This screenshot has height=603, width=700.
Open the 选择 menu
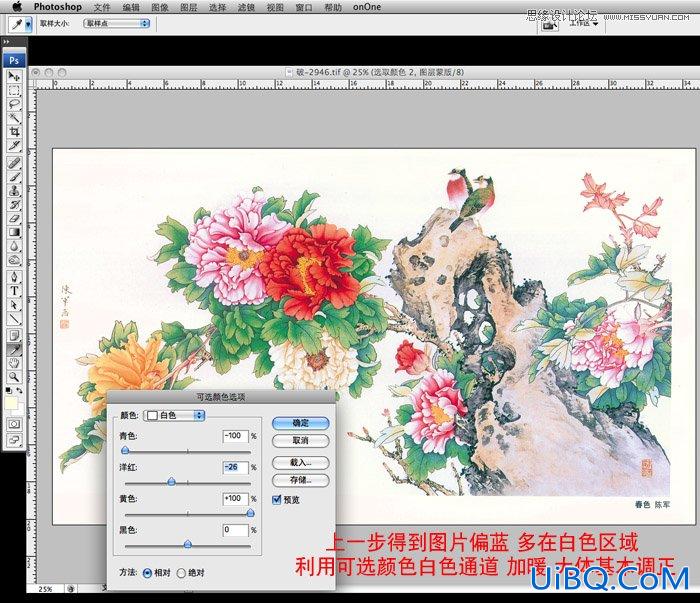(217, 7)
